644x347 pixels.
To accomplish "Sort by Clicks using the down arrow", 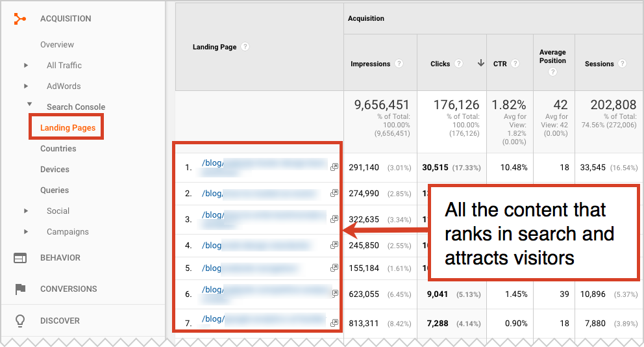I will [480, 64].
